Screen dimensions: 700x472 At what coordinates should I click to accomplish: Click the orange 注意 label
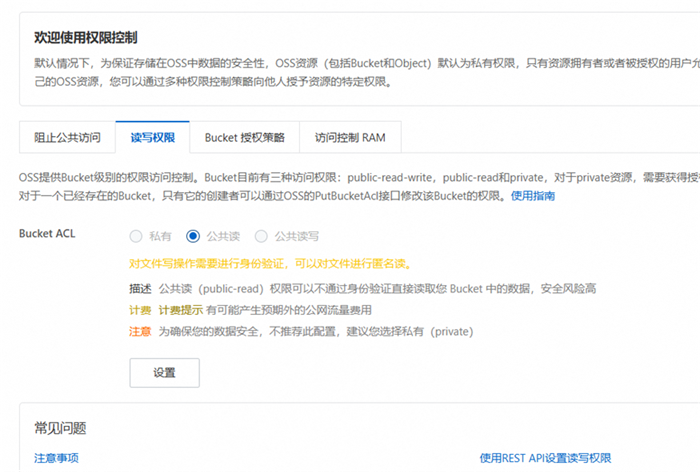(x=140, y=332)
